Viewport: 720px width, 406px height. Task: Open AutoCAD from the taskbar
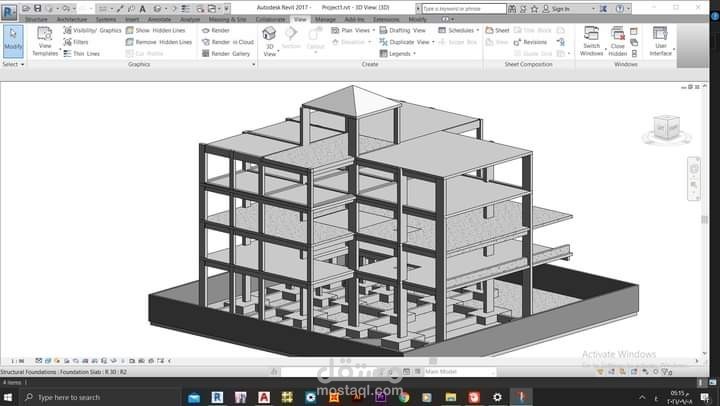point(264,397)
